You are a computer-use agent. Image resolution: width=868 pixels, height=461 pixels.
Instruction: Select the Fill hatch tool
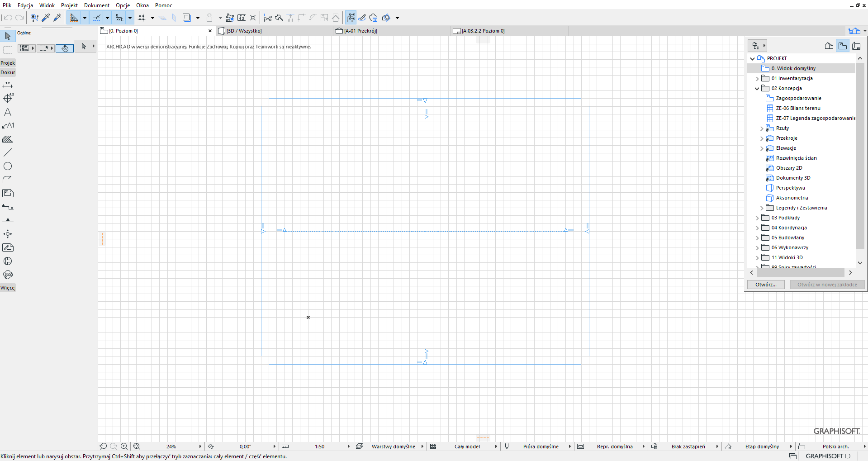8,139
